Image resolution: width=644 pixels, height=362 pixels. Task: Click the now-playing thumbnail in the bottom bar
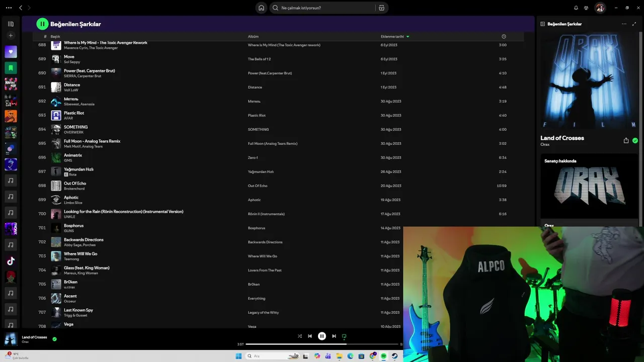click(11, 339)
